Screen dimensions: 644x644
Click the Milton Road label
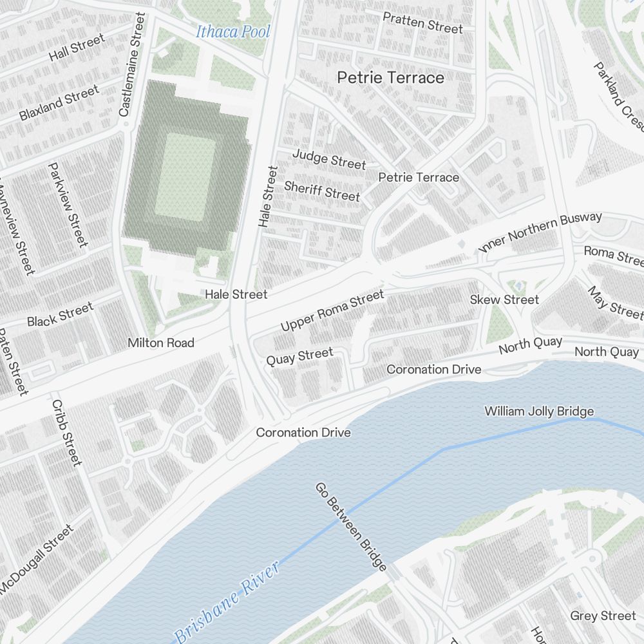pos(161,343)
